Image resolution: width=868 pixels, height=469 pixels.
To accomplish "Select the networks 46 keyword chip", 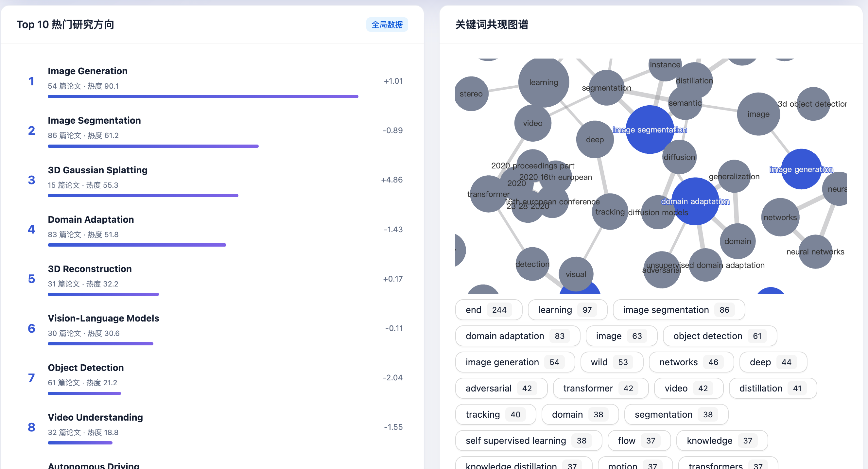I will click(x=691, y=362).
